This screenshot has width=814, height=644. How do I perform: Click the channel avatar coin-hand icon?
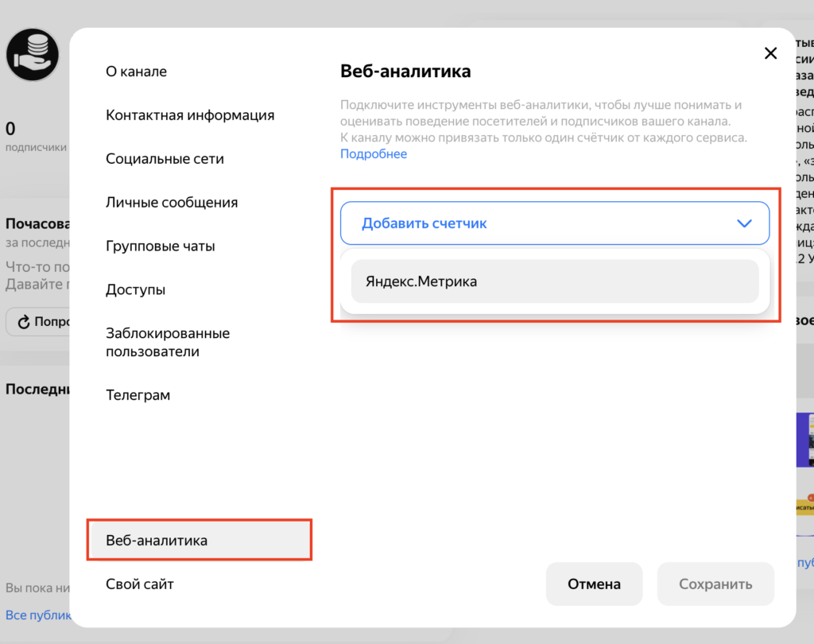pos(33,54)
